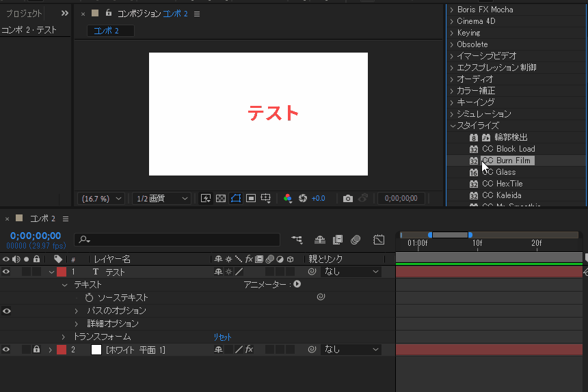Toggle the ソーステキスト stopwatch
The height and width of the screenshot is (392, 588).
click(x=89, y=298)
